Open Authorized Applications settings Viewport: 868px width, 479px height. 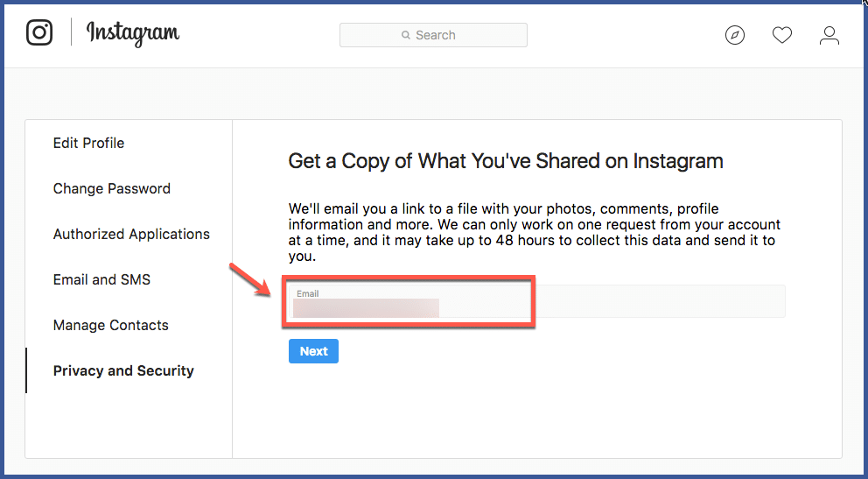tap(131, 234)
